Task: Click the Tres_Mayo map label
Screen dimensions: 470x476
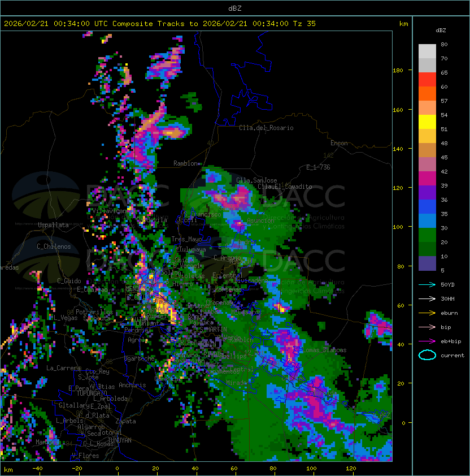Action: pos(186,239)
